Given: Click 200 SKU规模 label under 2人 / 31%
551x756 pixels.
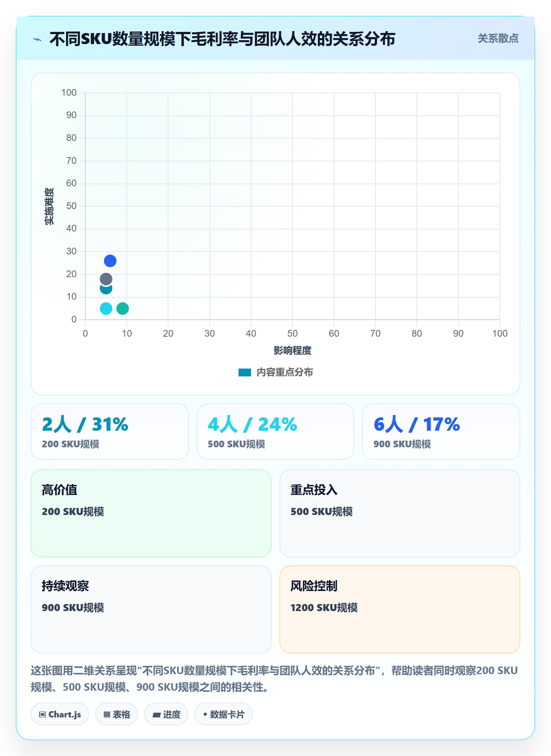Looking at the screenshot, I should [x=70, y=444].
